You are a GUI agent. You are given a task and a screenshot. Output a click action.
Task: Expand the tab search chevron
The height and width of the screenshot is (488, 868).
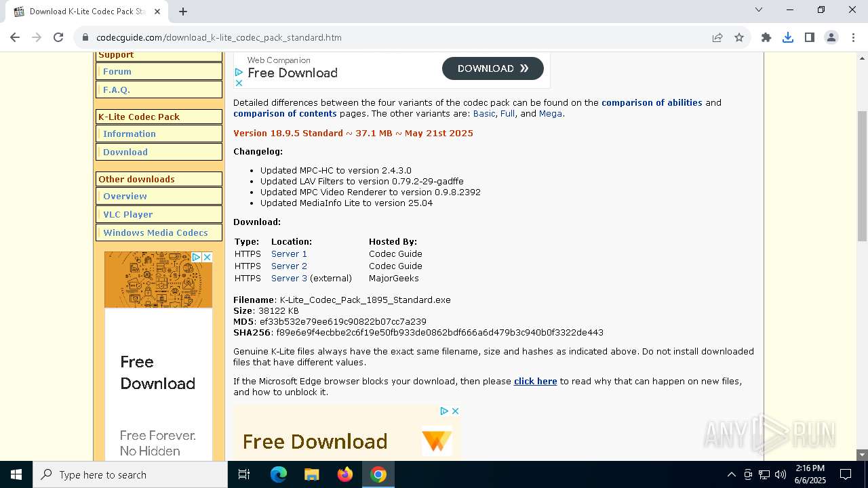(x=759, y=9)
